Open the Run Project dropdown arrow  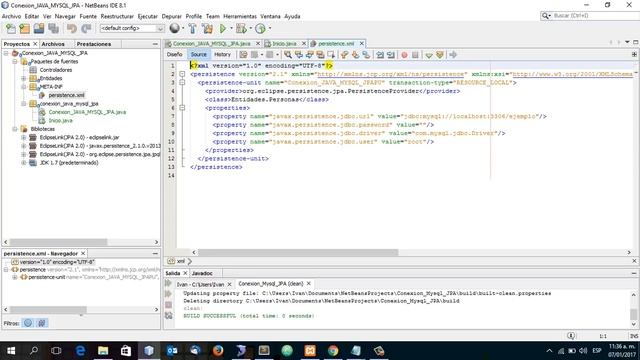pos(231,28)
